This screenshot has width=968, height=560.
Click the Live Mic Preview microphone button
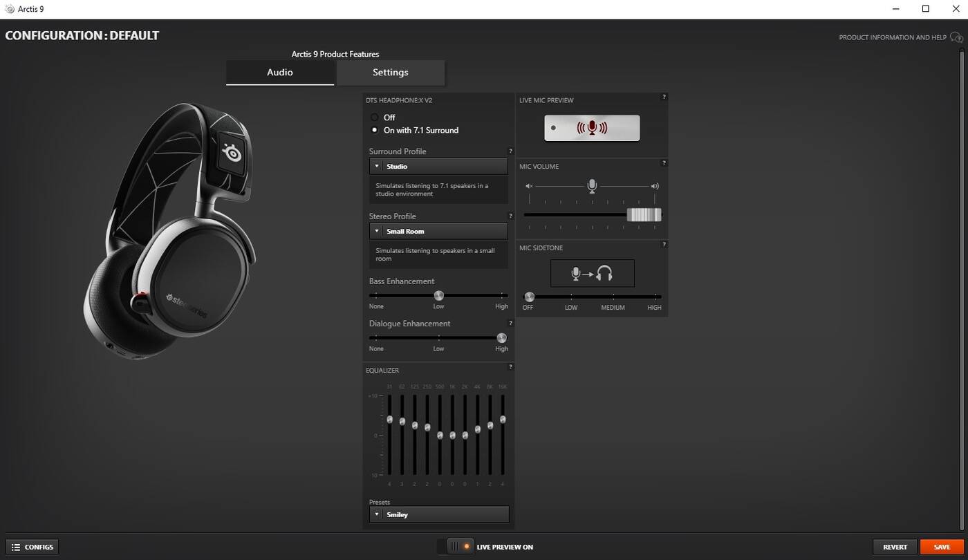[592, 128]
